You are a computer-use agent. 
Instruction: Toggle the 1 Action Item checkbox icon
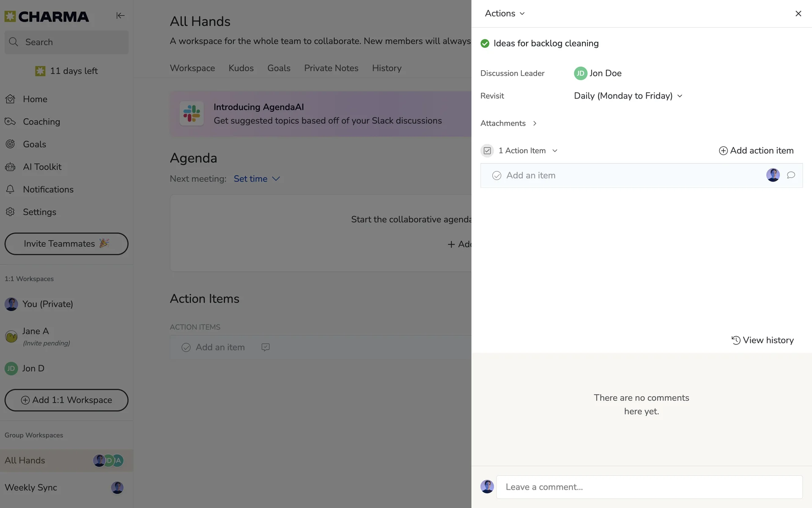pos(487,151)
